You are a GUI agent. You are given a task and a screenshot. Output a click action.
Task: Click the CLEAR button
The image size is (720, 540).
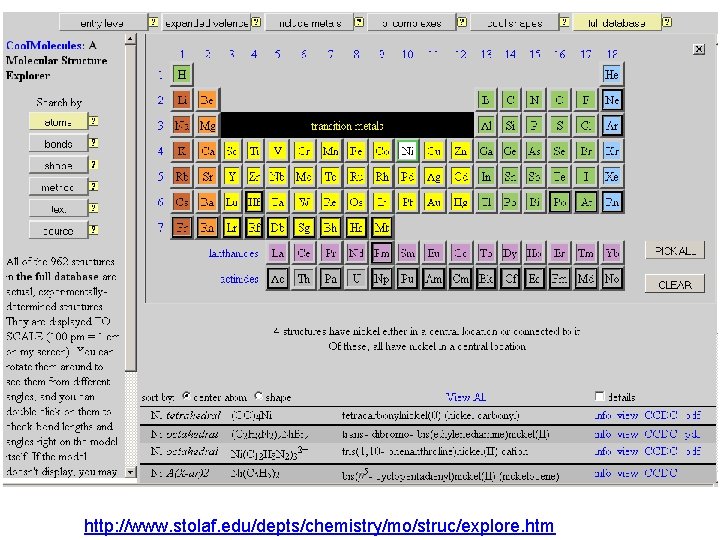point(675,285)
